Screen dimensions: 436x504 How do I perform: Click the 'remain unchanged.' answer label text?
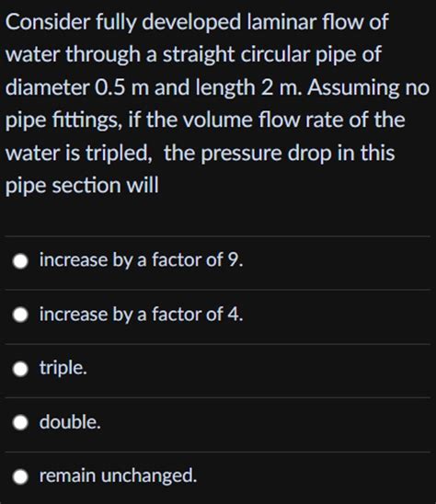[118, 475]
